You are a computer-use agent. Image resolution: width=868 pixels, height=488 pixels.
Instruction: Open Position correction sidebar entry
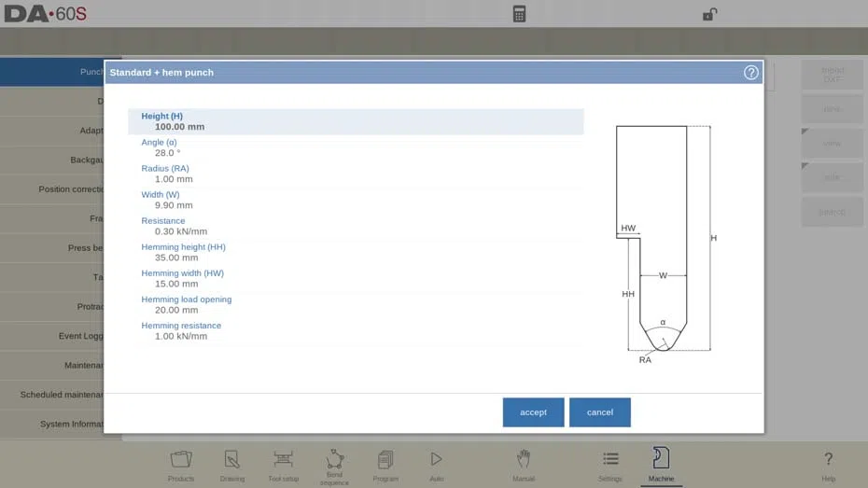(x=52, y=189)
